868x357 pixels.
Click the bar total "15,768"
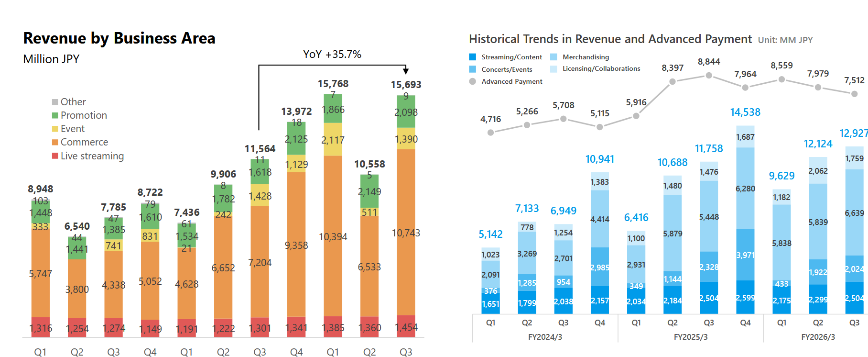pyautogui.click(x=333, y=84)
